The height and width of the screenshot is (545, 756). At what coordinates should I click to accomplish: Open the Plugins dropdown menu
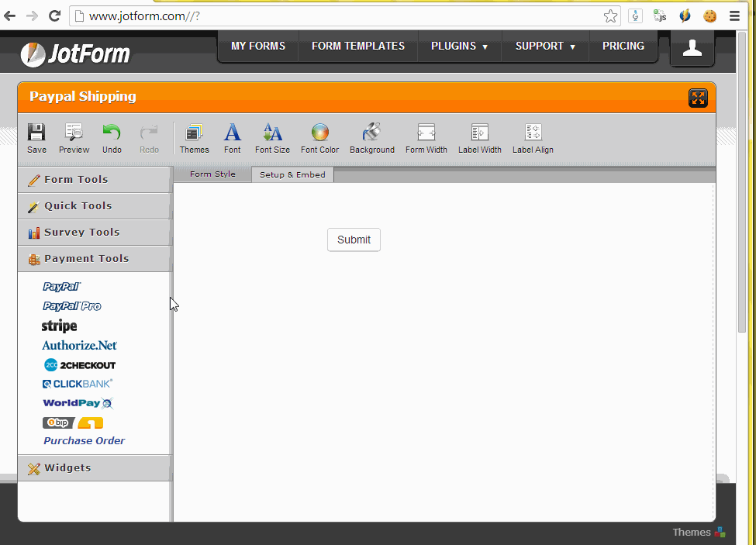point(459,47)
